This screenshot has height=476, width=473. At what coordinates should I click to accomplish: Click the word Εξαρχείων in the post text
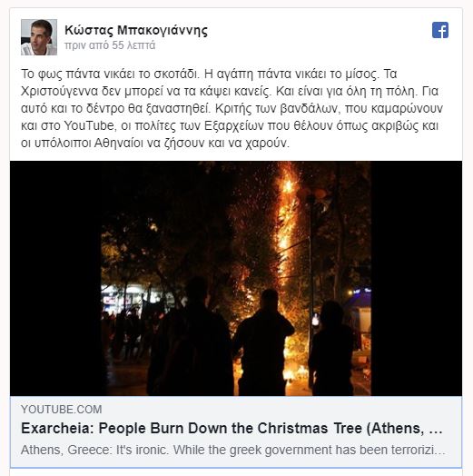(x=234, y=125)
